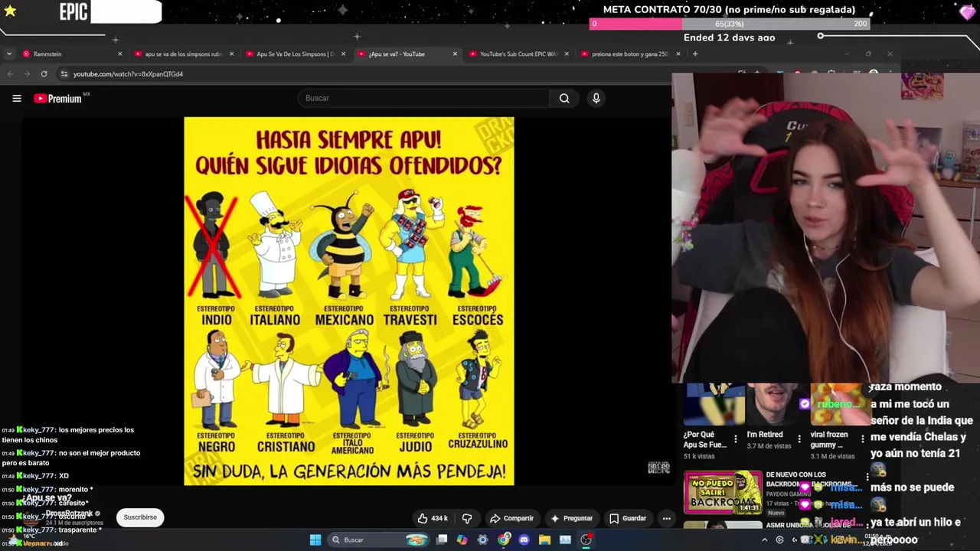
Task: Activate voice search microphone icon
Action: [x=596, y=98]
